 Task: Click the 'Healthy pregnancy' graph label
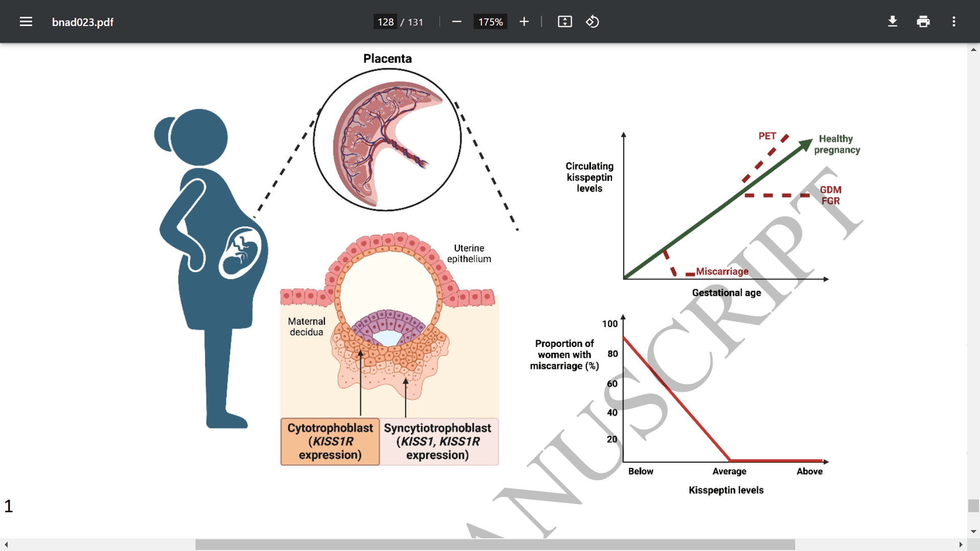[837, 144]
